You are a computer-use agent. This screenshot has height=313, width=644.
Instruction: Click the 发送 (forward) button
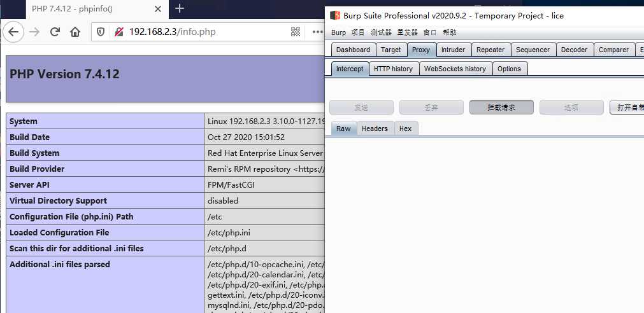(x=361, y=108)
